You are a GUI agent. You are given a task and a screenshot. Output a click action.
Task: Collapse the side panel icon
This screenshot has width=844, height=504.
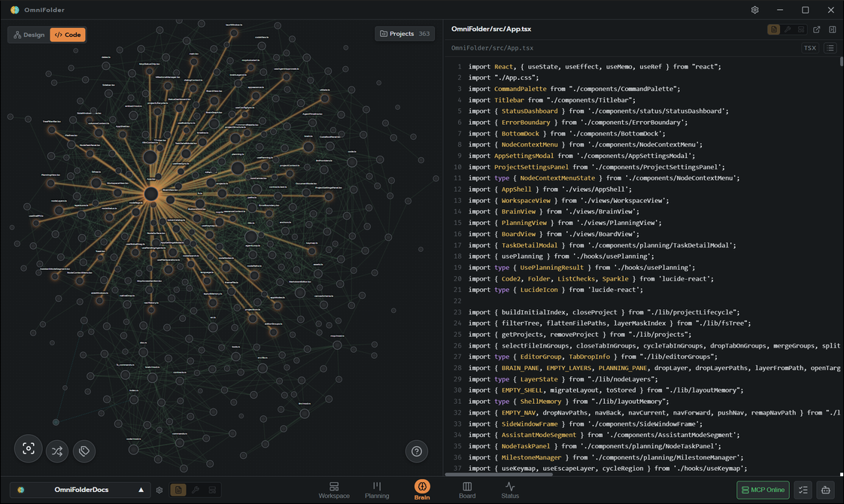click(832, 29)
